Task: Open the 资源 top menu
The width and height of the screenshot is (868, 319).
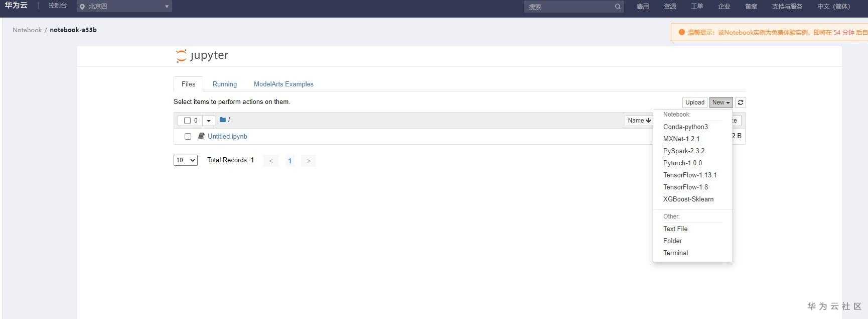Action: 670,7
